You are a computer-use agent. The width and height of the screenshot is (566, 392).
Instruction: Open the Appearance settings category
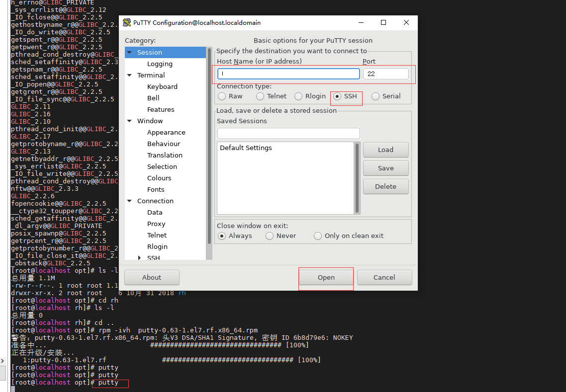[x=166, y=132]
